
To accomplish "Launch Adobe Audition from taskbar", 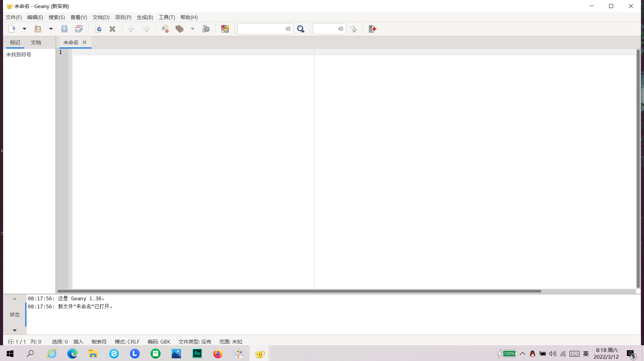I will point(197,354).
